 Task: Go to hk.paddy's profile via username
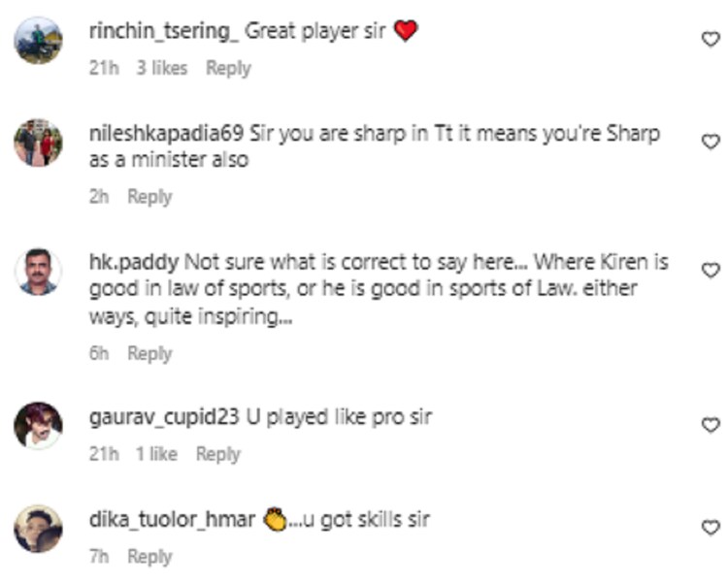click(133, 263)
